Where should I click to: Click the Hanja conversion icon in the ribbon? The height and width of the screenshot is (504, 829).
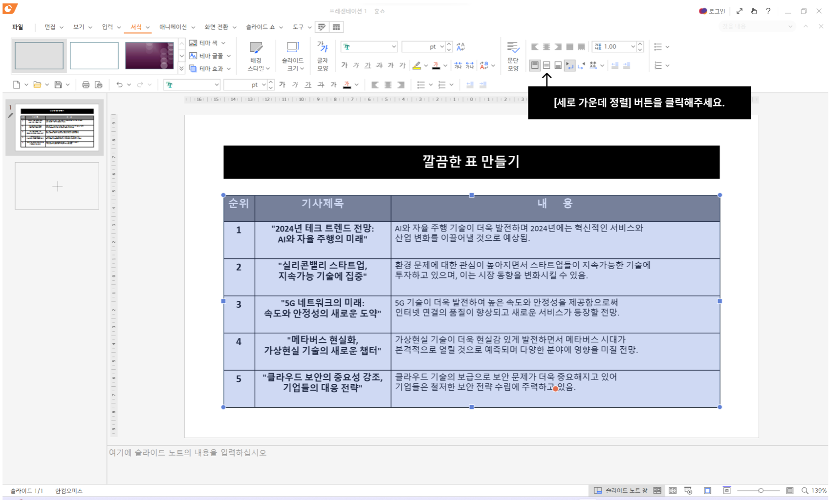(x=593, y=65)
